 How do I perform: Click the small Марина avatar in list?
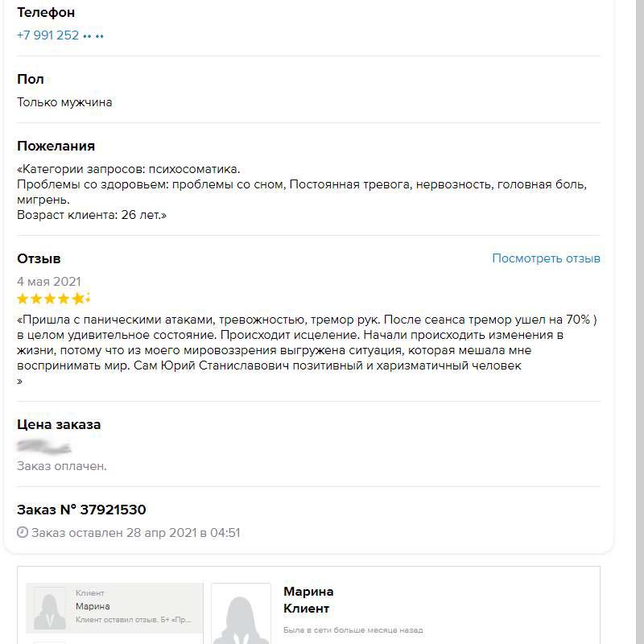click(x=50, y=609)
